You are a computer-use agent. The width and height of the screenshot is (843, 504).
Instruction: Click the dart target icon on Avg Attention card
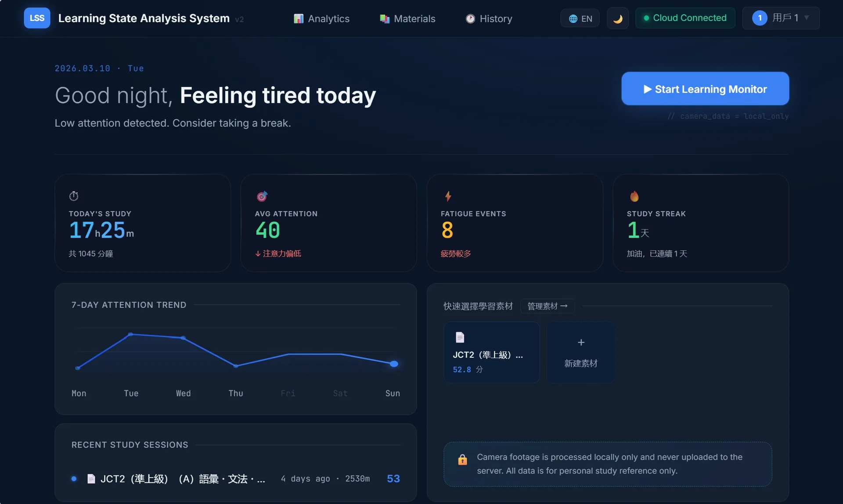pos(262,196)
